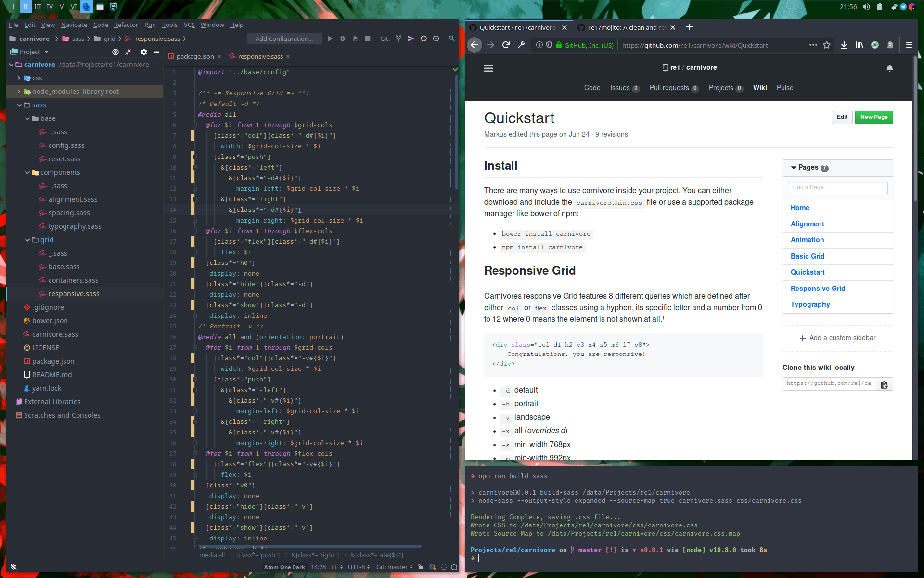Click the GitHub notifications bell icon
The height and width of the screenshot is (578, 924).
(890, 68)
